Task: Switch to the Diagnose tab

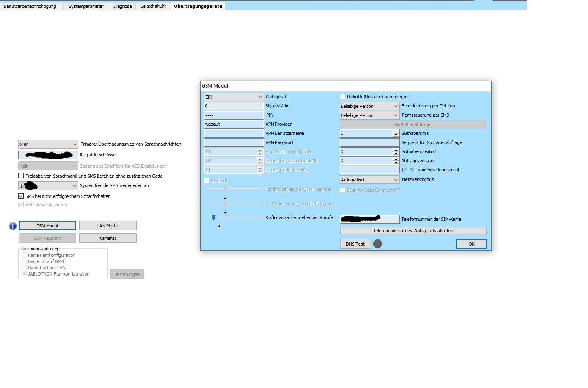Action: 122,6
